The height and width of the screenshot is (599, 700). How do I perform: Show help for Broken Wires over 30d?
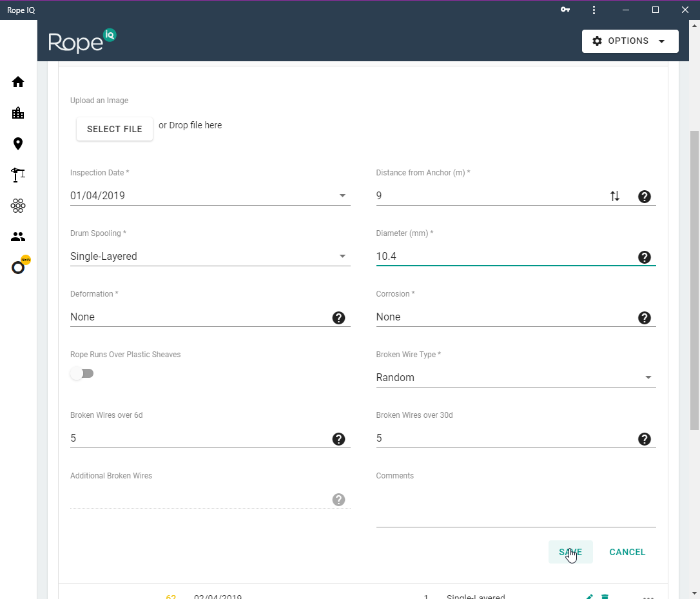coord(644,439)
